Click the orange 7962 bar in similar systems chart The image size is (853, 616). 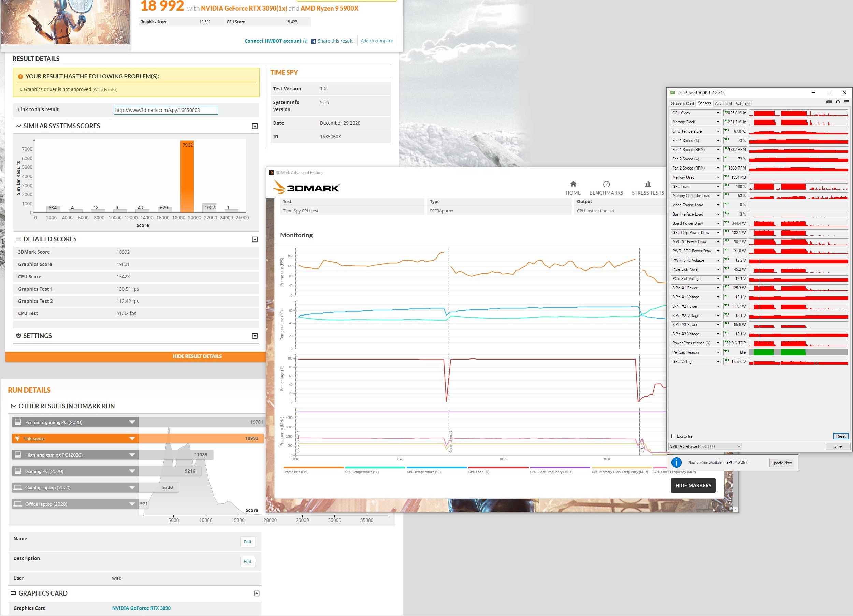coord(187,176)
